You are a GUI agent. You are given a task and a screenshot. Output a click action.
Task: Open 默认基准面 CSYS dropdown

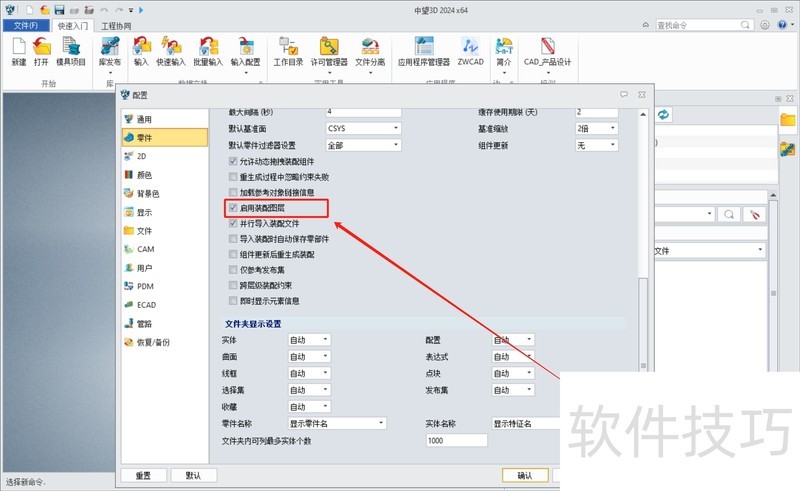363,128
